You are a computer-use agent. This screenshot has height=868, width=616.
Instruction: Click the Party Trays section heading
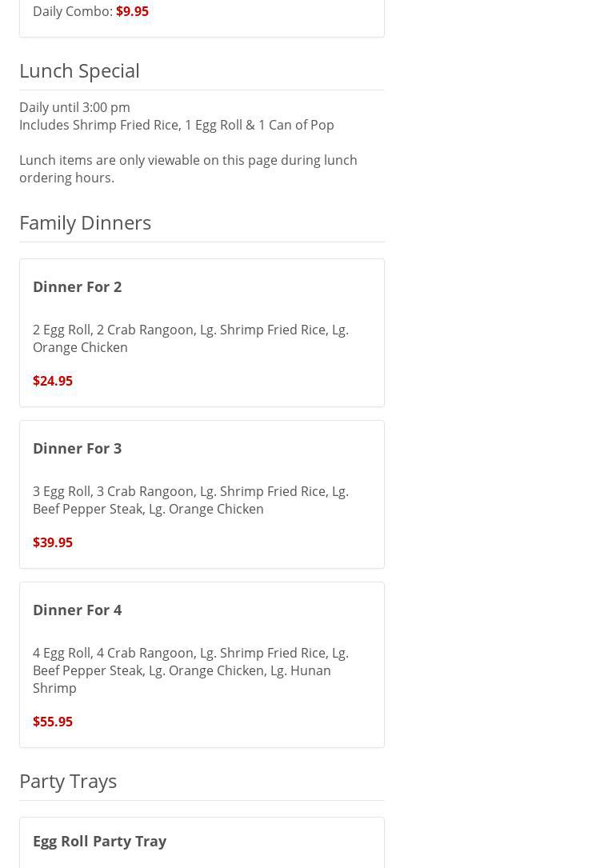point(68,781)
